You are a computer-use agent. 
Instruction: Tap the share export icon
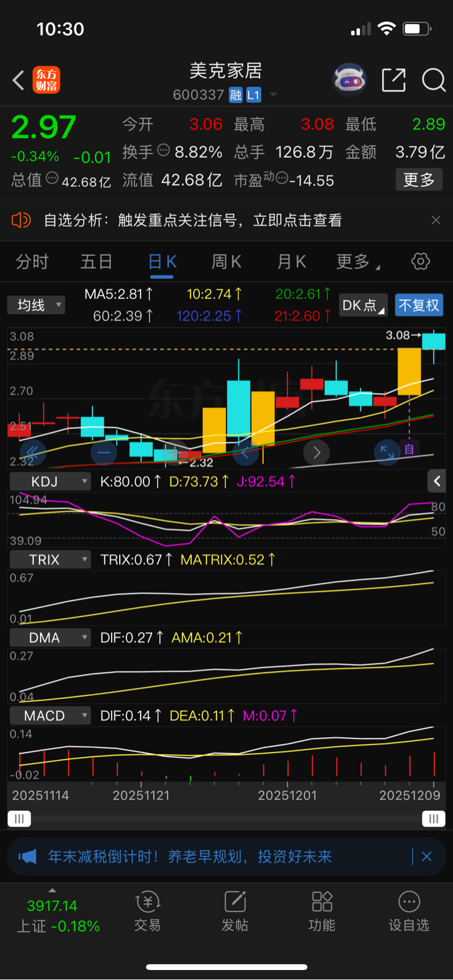click(393, 80)
